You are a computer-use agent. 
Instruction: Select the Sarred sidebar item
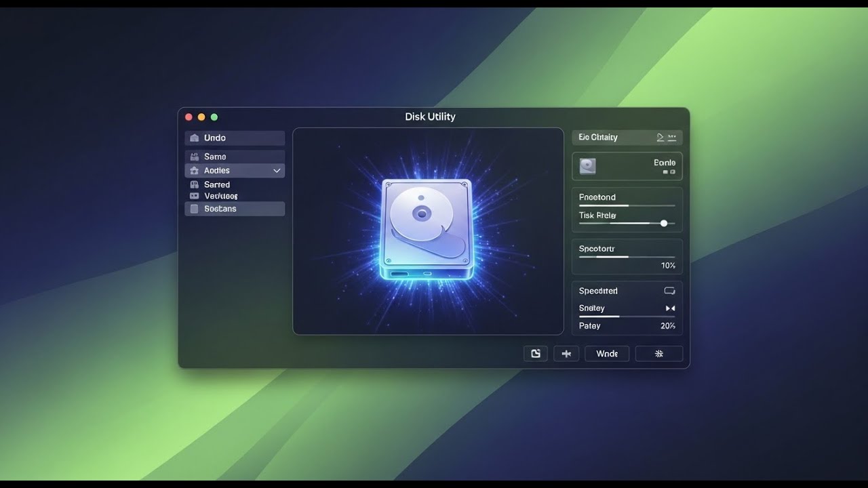(x=235, y=184)
